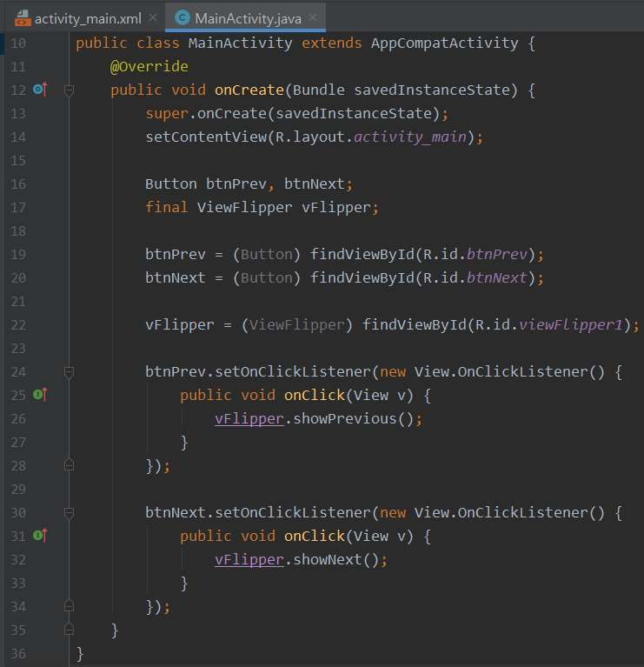
Task: Click onClick method name on line 31
Action: click(x=314, y=536)
